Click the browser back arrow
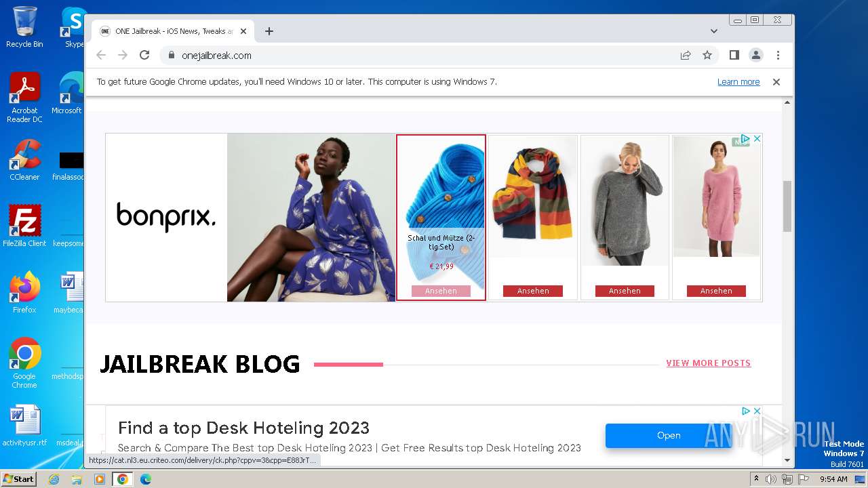Screen dimensions: 868x488 pos(101,56)
